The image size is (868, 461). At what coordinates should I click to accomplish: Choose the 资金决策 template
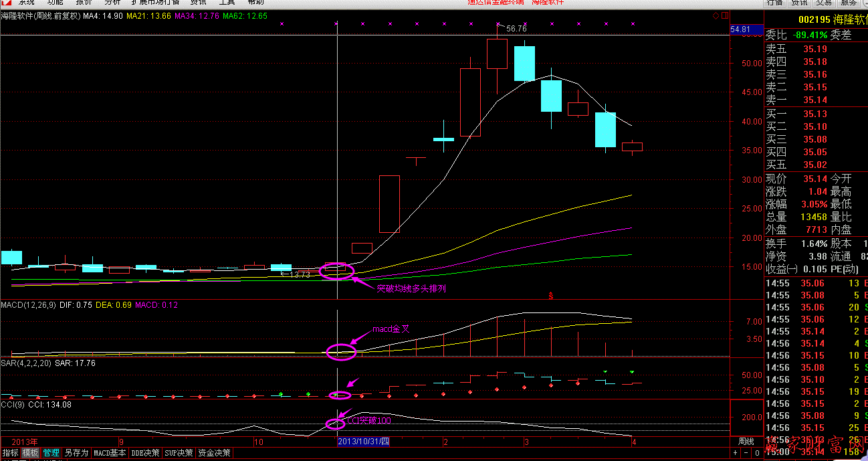(x=214, y=453)
